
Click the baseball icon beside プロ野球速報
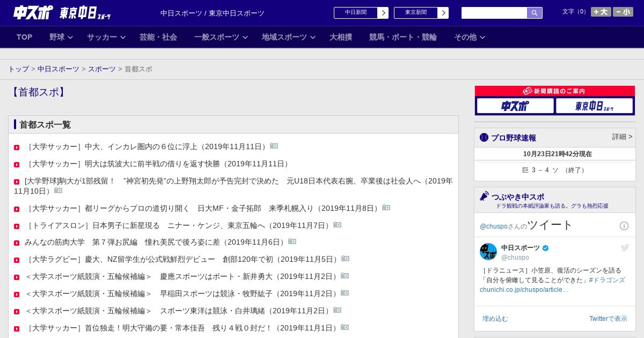coord(484,138)
